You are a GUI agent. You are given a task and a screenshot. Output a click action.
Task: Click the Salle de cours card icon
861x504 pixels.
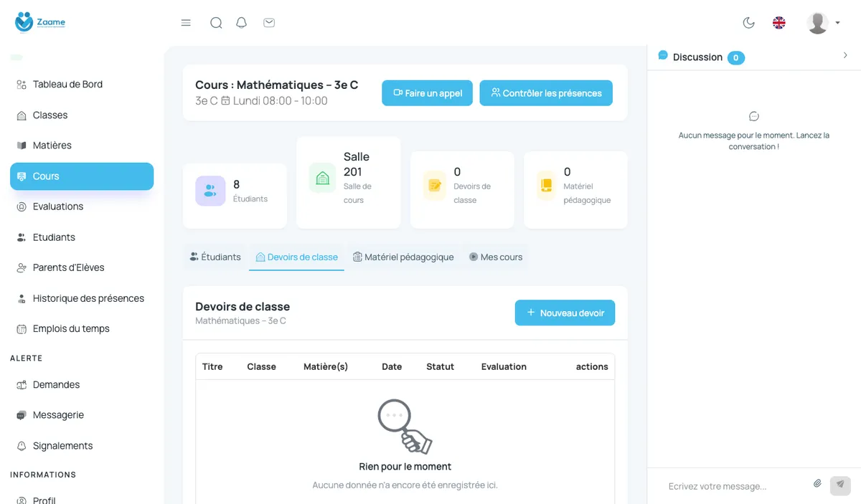[x=323, y=178]
